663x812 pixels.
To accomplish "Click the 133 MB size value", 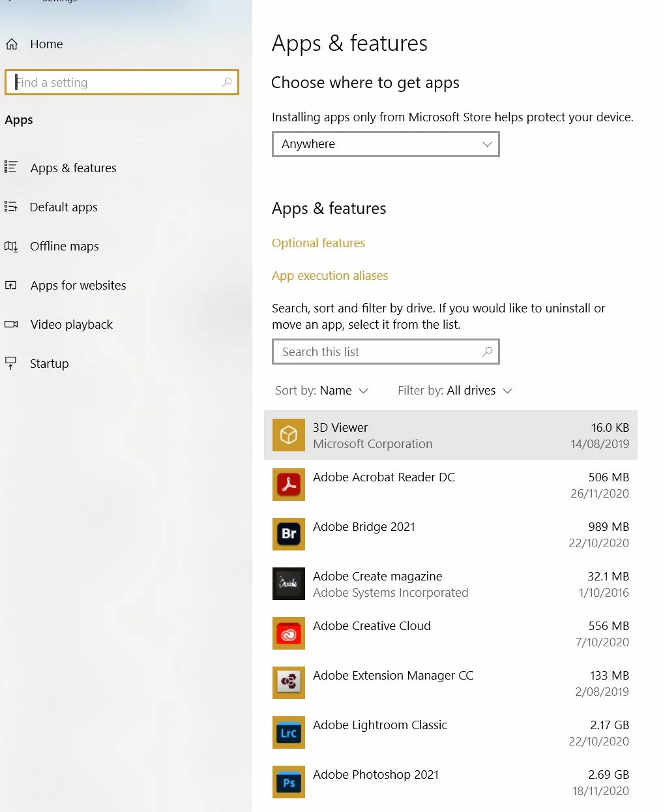I will click(x=610, y=675).
